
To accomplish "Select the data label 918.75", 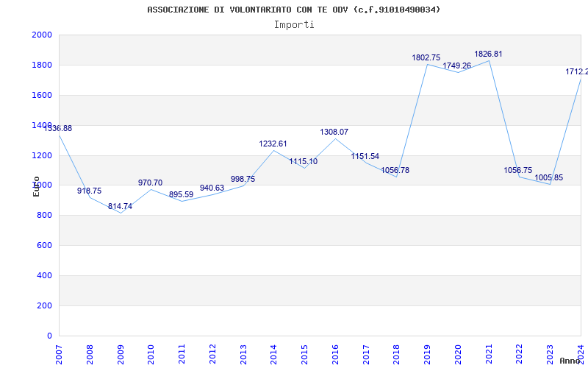I will tap(89, 191).
